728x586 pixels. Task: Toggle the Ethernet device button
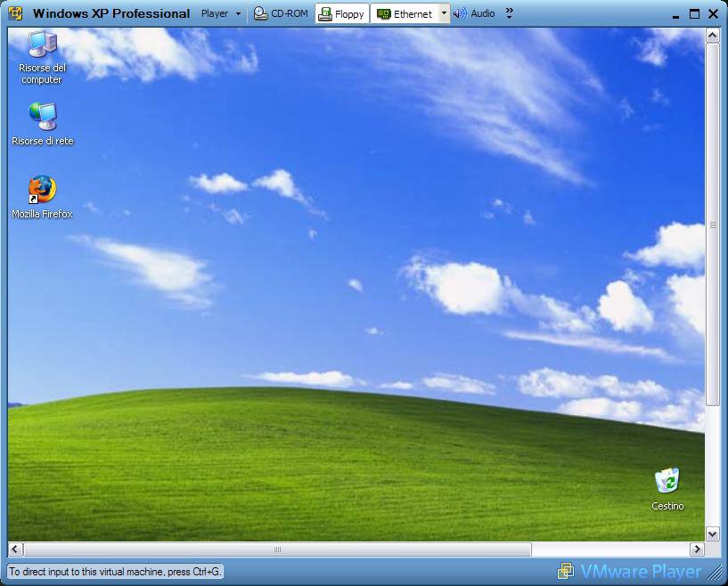click(x=405, y=14)
